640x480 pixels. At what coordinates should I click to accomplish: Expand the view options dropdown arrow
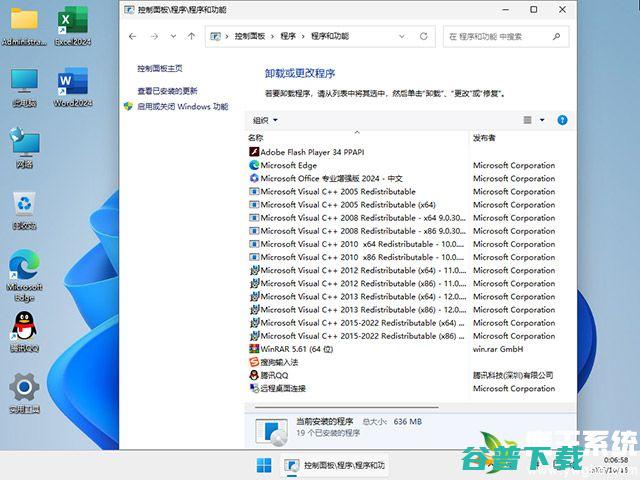coord(542,120)
